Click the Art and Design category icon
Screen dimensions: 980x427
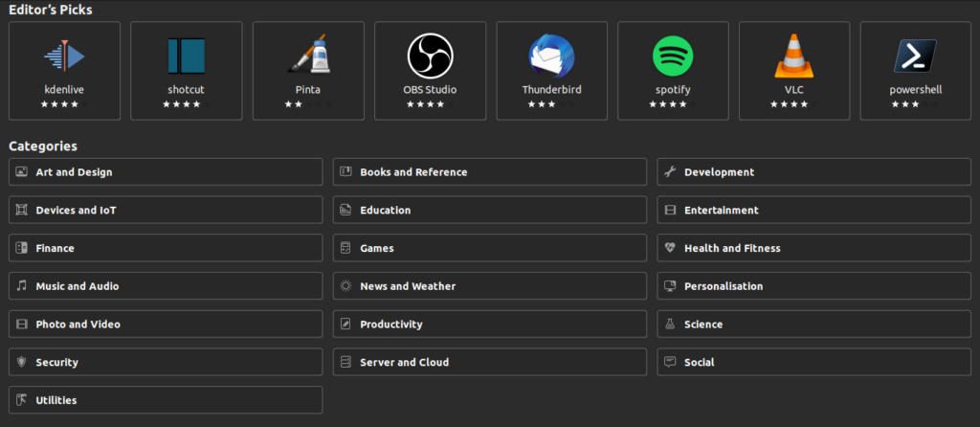tap(22, 172)
